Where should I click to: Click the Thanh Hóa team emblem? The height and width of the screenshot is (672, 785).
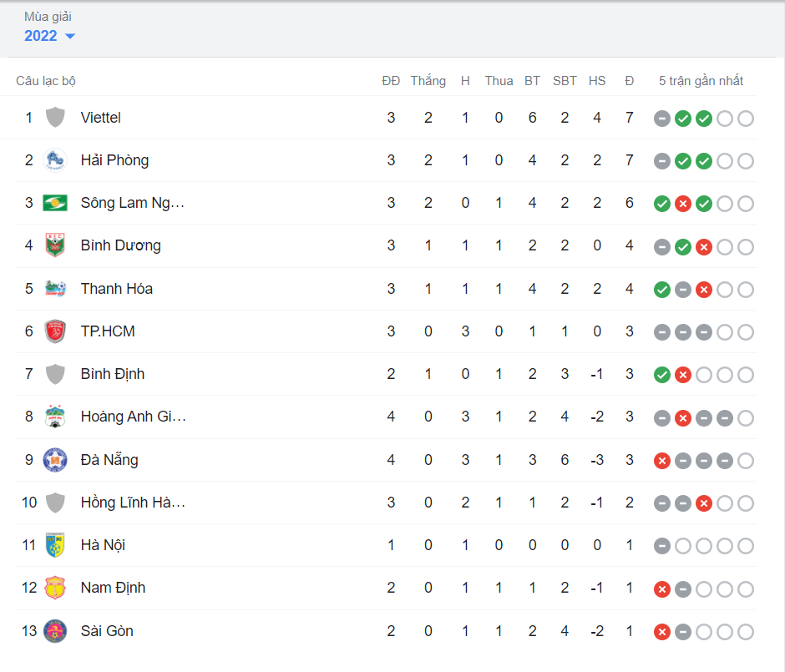point(55,289)
